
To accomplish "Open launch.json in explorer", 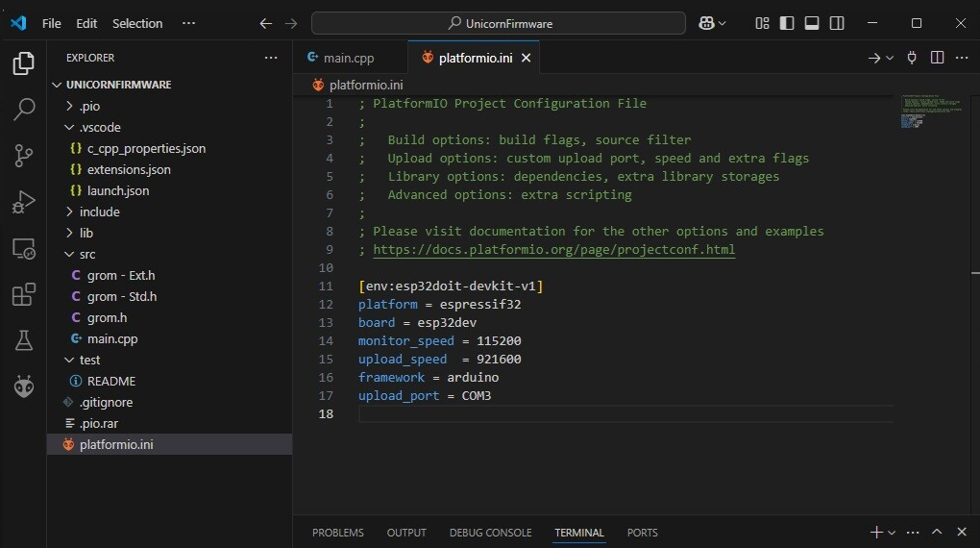I will coord(169,190).
